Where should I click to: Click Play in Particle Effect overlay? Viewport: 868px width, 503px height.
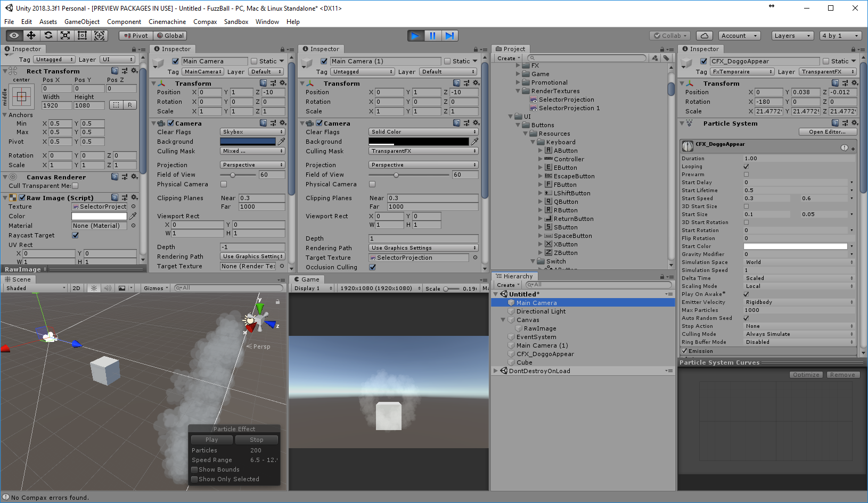coord(212,440)
